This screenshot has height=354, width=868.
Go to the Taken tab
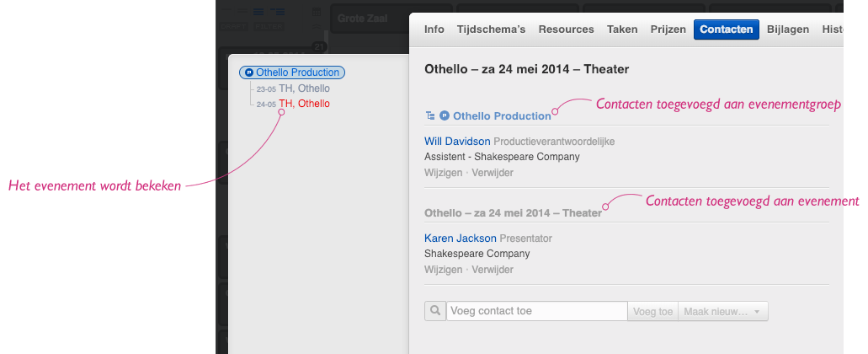point(622,29)
